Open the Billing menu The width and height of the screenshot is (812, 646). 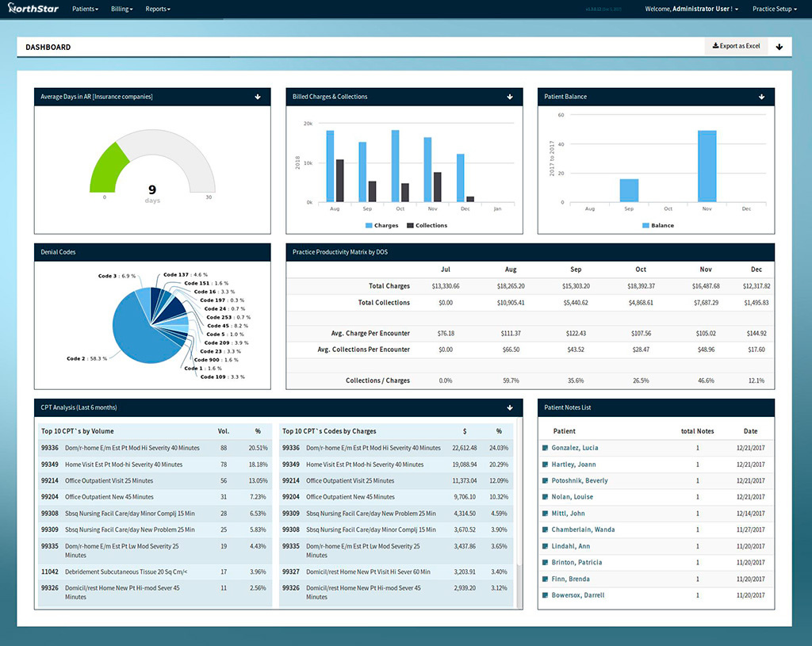coord(121,9)
